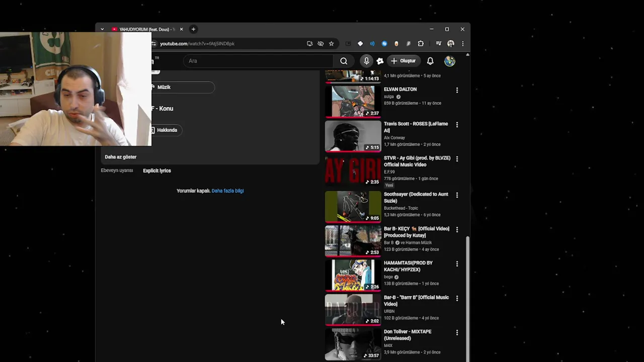Open options menu for Bar B KEÇY video

click(457, 229)
